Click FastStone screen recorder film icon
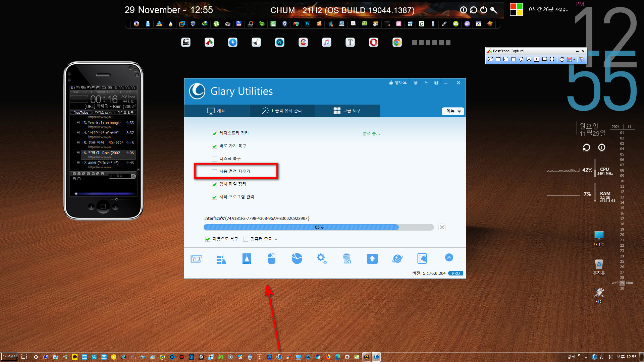Screen dimensions: 644x362 coord(552,59)
